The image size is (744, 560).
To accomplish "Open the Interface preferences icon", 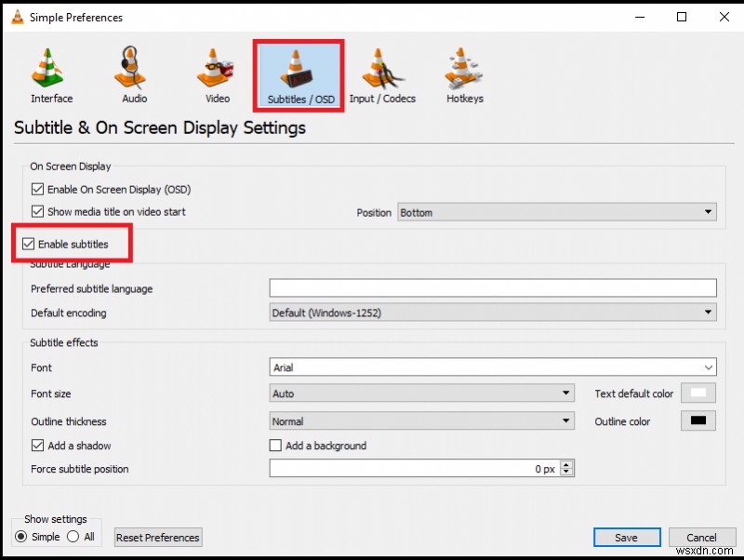I will 51,76.
